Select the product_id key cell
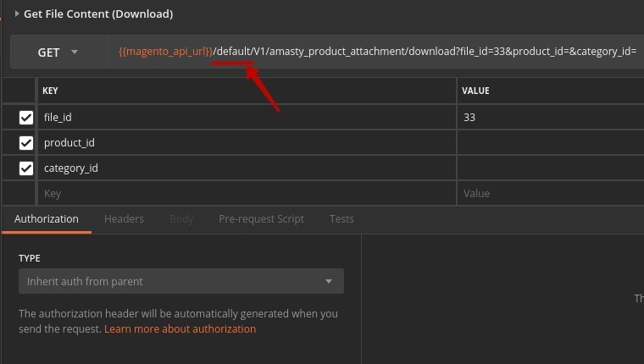This screenshot has height=364, width=644. tap(246, 143)
